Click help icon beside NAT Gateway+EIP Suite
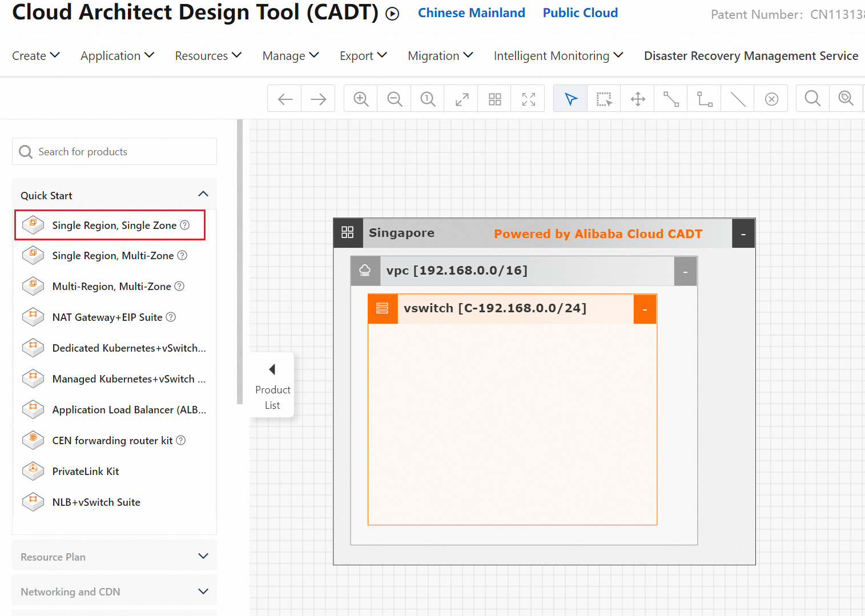 171,317
